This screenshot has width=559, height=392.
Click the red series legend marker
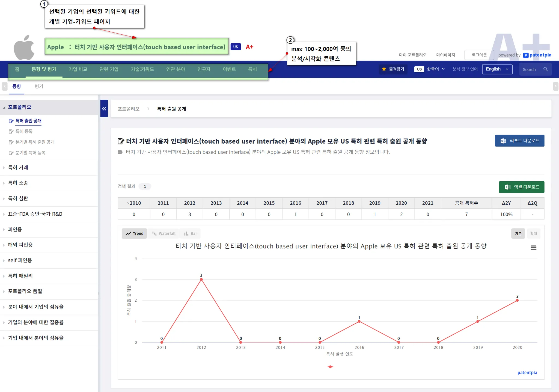coord(330,367)
